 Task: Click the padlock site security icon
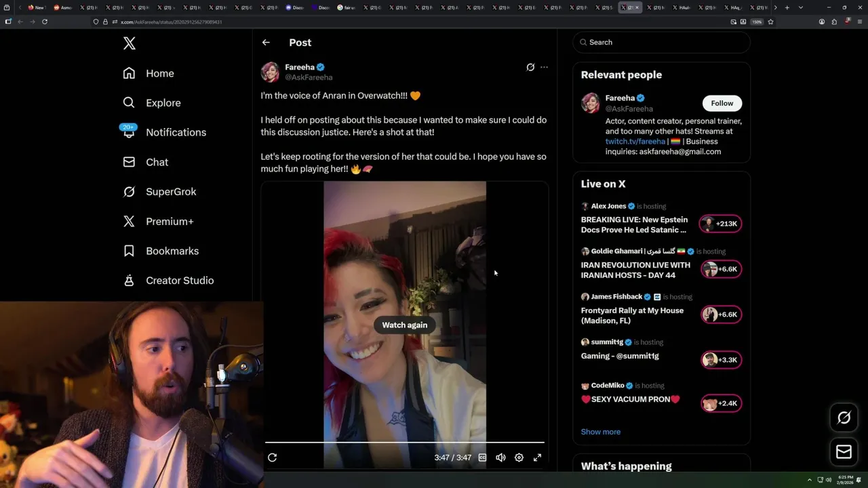point(105,22)
